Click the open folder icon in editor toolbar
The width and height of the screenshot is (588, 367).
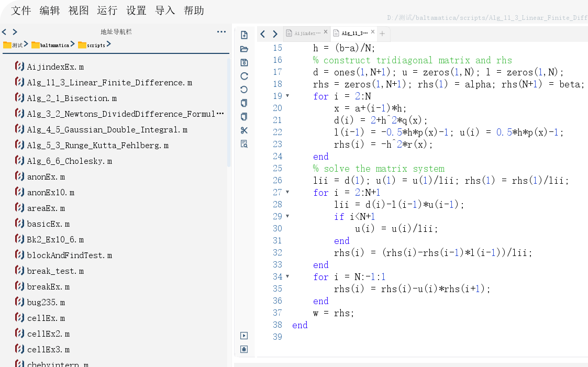pos(244,49)
